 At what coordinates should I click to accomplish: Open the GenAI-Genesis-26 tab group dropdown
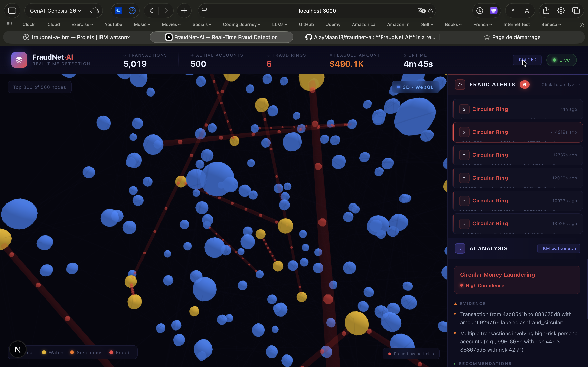pyautogui.click(x=56, y=11)
